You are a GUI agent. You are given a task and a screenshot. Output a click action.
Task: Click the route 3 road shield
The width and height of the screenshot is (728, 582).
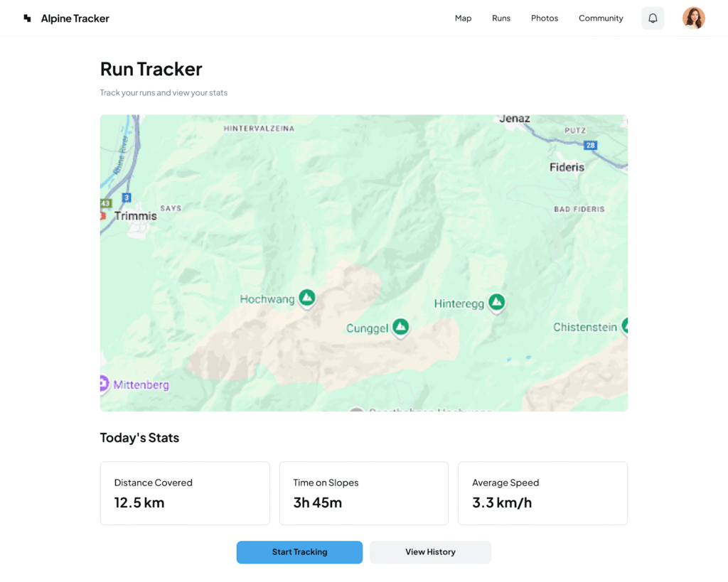pyautogui.click(x=127, y=197)
